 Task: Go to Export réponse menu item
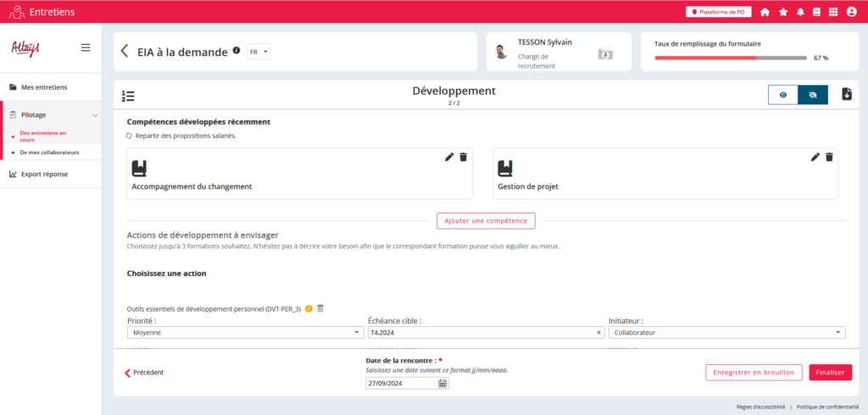click(44, 174)
